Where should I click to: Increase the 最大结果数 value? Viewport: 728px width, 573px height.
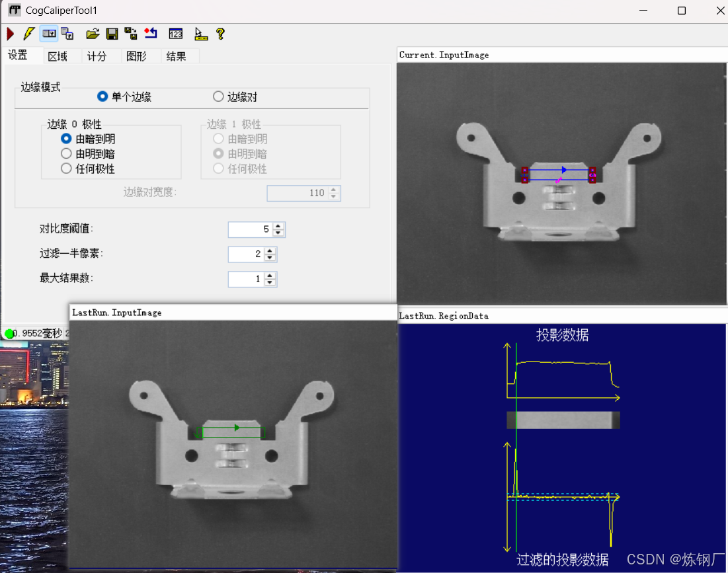[x=270, y=276]
